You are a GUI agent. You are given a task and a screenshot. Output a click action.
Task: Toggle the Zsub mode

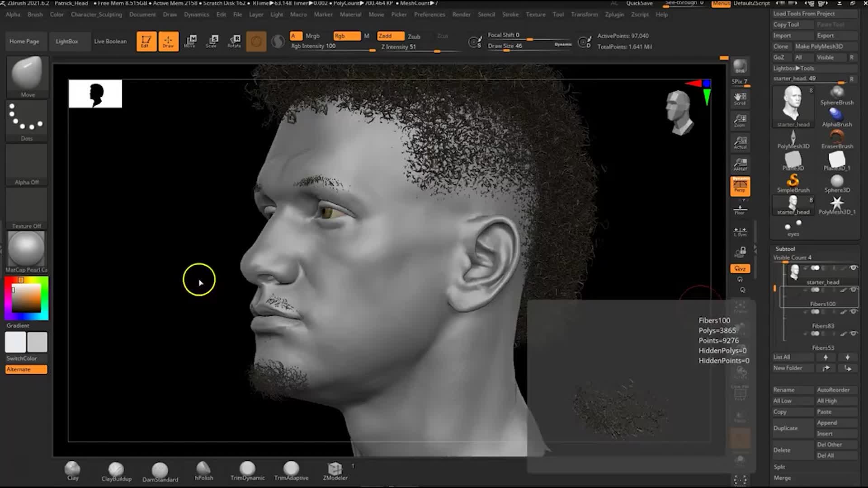(x=414, y=36)
